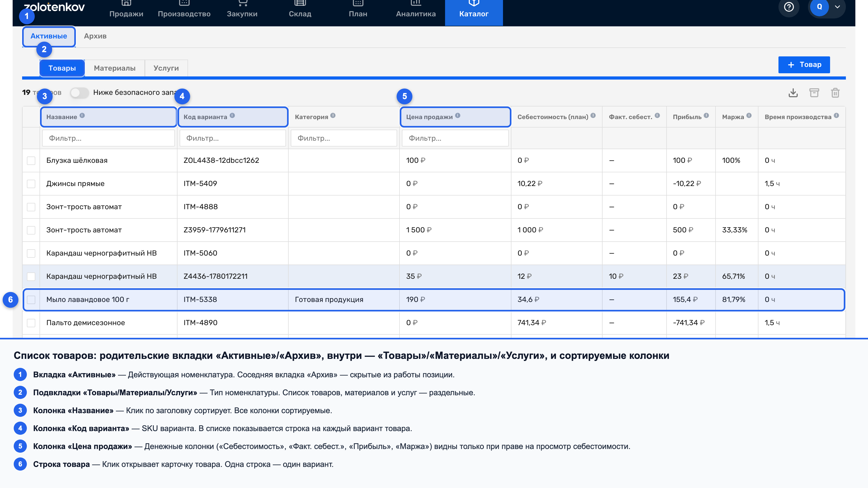The height and width of the screenshot is (488, 868).
Task: Check the Z3959-1779611271 row checkbox
Action: pos(31,230)
